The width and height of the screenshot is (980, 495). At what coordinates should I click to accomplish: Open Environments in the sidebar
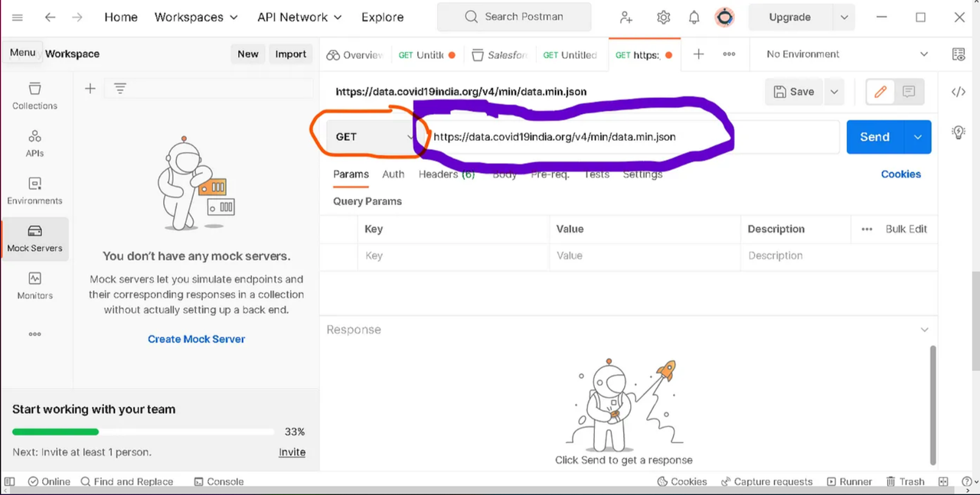coord(35,191)
